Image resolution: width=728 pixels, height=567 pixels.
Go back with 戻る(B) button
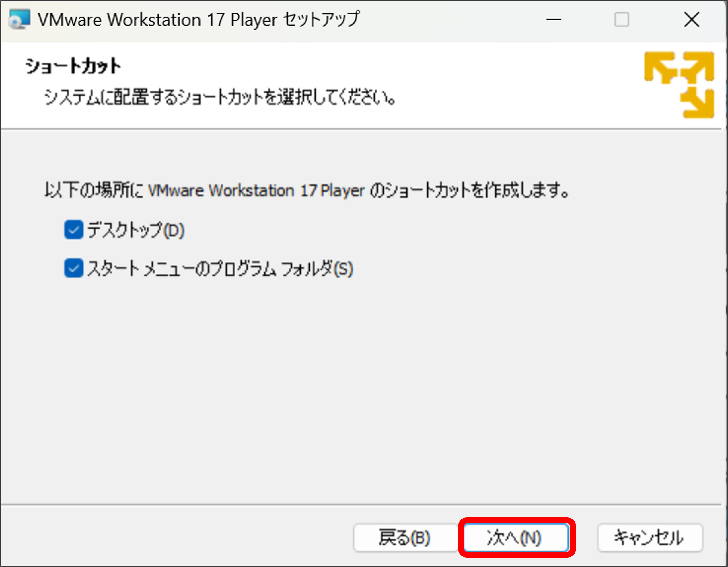pos(405,538)
